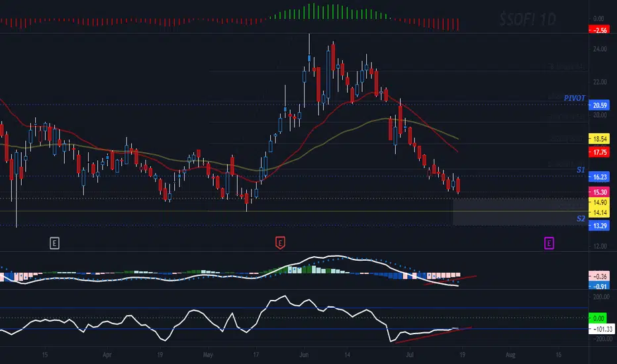Click the May label on time axis

[208, 355]
